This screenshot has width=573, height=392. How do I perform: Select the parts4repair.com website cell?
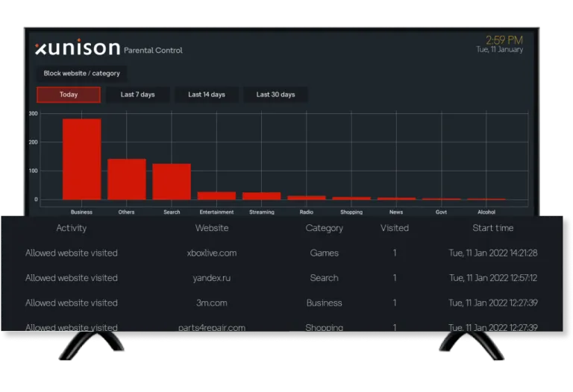[x=212, y=327]
